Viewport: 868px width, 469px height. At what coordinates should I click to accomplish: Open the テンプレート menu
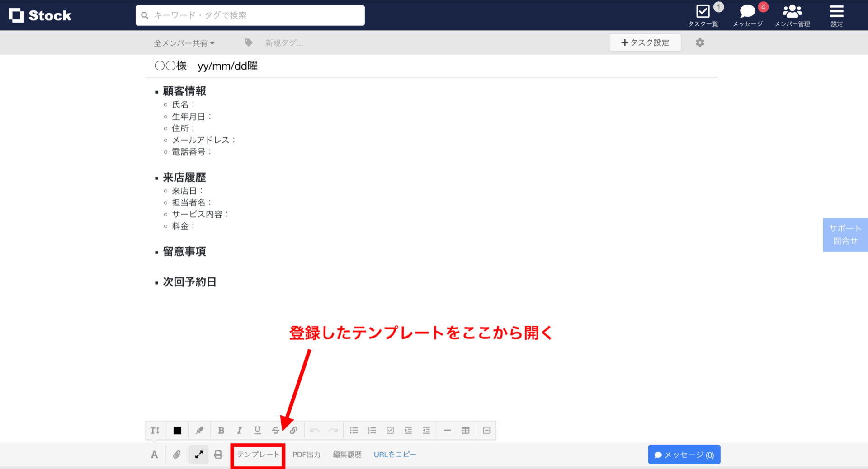(x=258, y=455)
